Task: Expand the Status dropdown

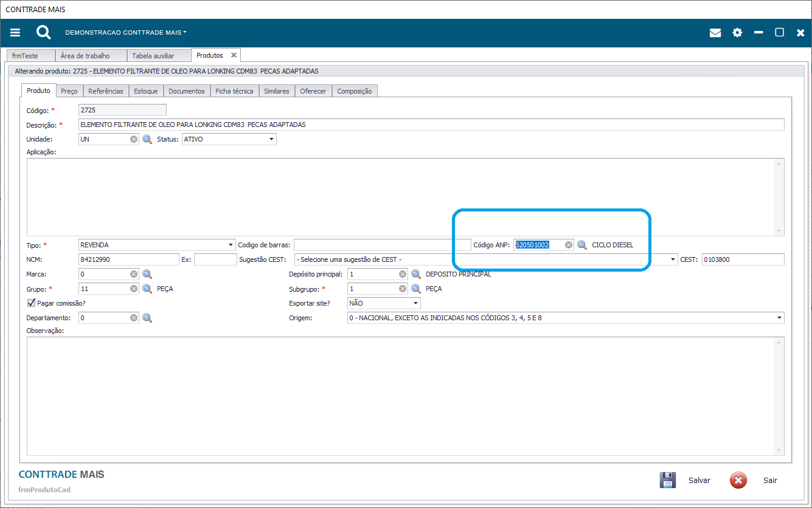Action: tap(271, 139)
